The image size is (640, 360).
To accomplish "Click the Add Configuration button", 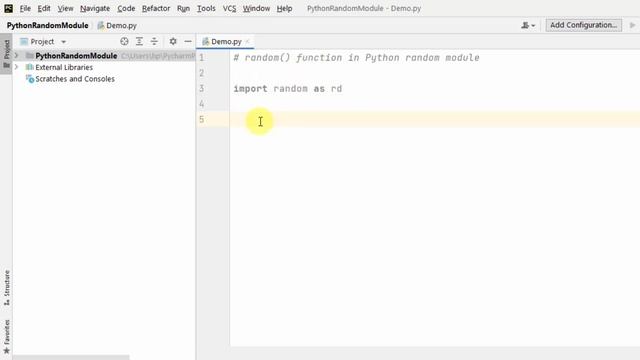I will (x=584, y=25).
